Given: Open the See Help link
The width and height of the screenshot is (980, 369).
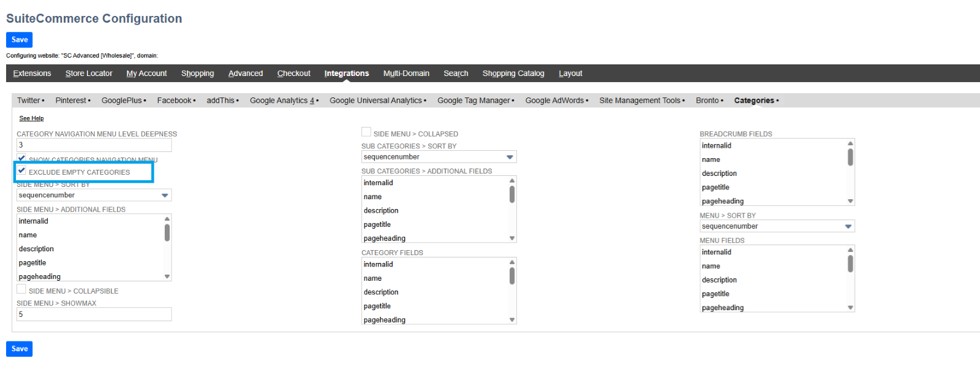Looking at the screenshot, I should pos(31,118).
